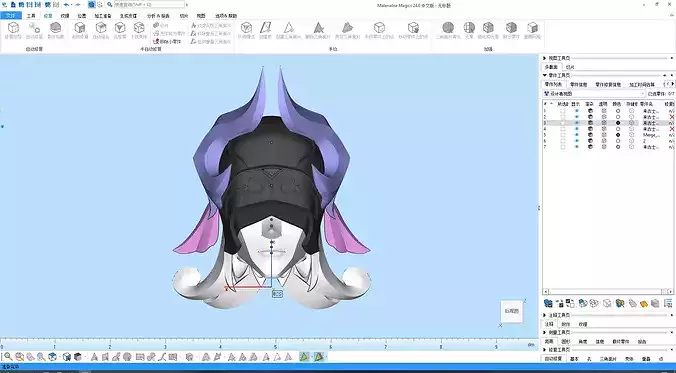Expand the 视图工具页 panel triangle
This screenshot has width=676, height=373.
(545, 58)
